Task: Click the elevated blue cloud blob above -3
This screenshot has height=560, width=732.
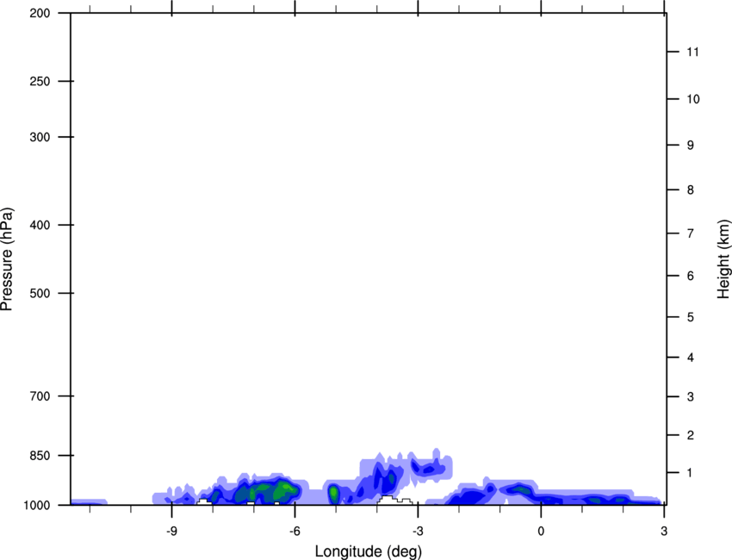Action: (x=428, y=467)
